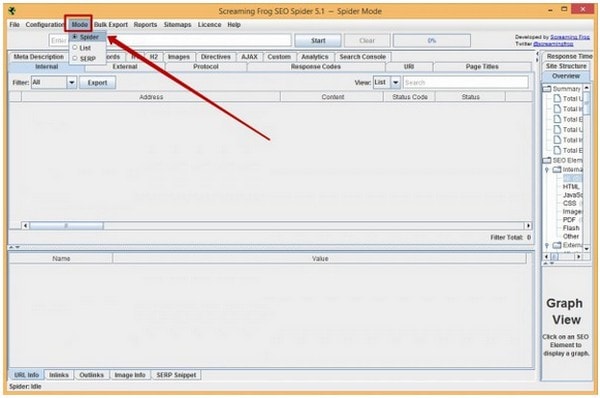Switch to the Directives tab

pyautogui.click(x=215, y=57)
